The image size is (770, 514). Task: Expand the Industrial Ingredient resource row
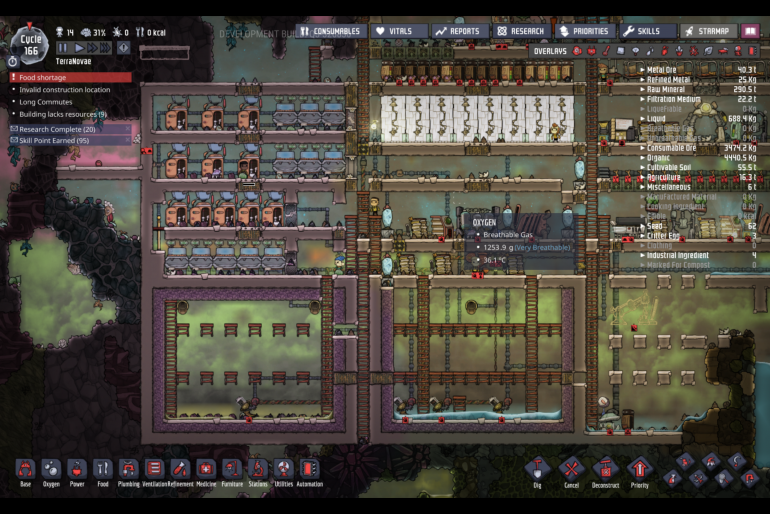698,255
